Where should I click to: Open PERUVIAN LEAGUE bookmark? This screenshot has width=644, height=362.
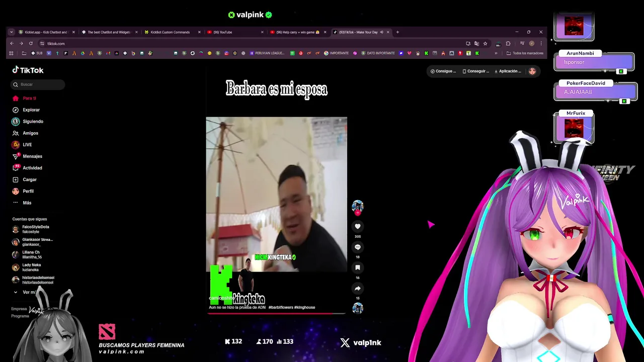tap(267, 53)
